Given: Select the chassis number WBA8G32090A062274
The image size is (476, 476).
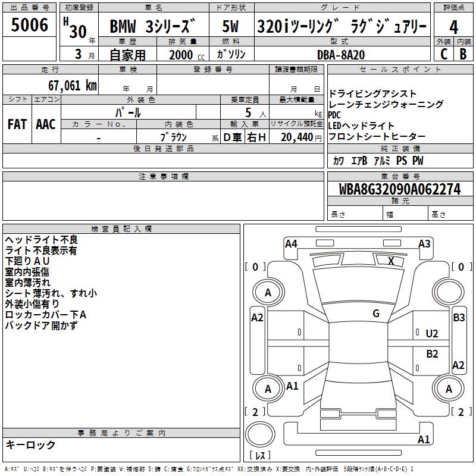Looking at the screenshot, I should (x=400, y=189).
